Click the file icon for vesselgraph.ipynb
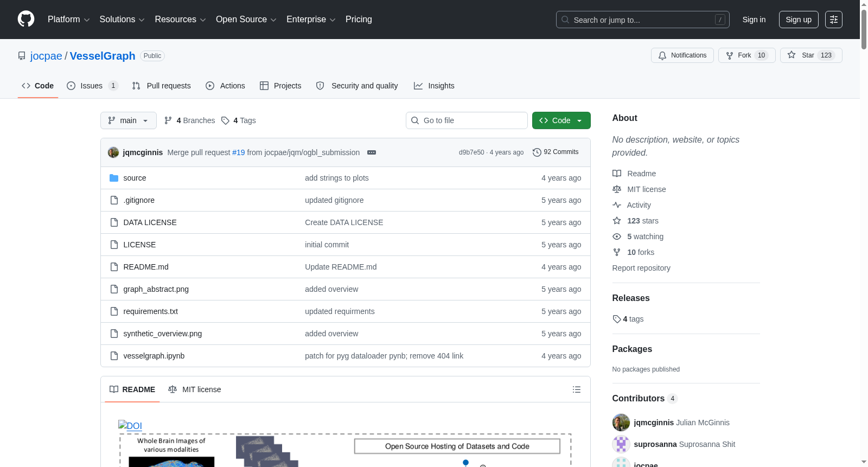 coord(114,356)
